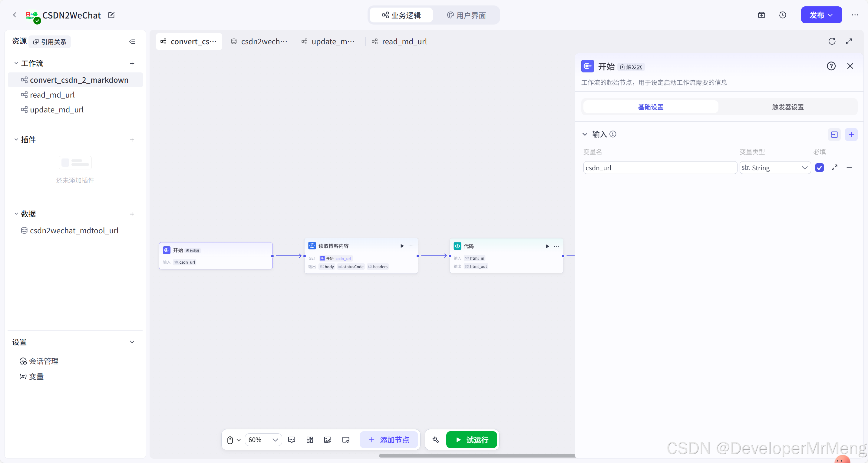
Task: Open the update_md_url workflow in sidebar
Action: (x=57, y=110)
